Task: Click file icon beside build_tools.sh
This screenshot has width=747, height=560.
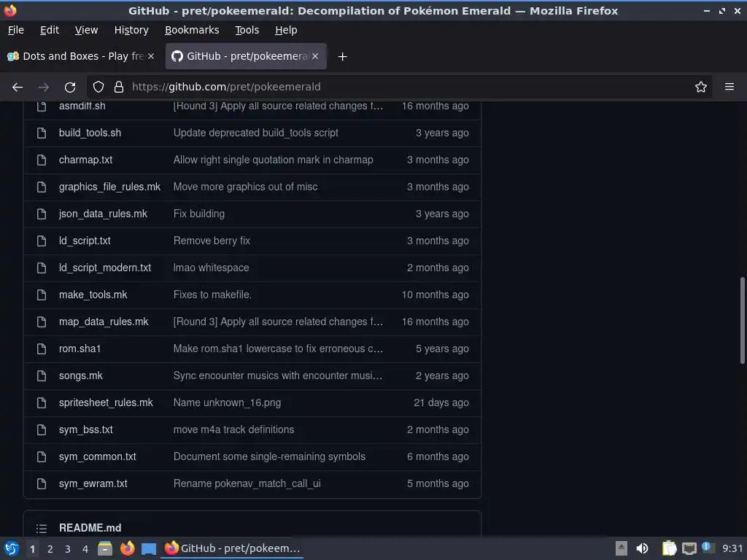Action: pyautogui.click(x=42, y=133)
